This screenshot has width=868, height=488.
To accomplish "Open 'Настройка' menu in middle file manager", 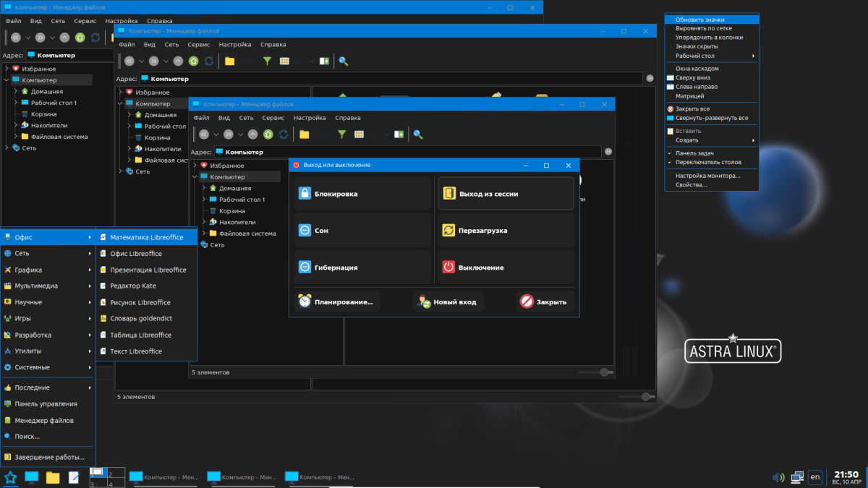I will (x=235, y=44).
